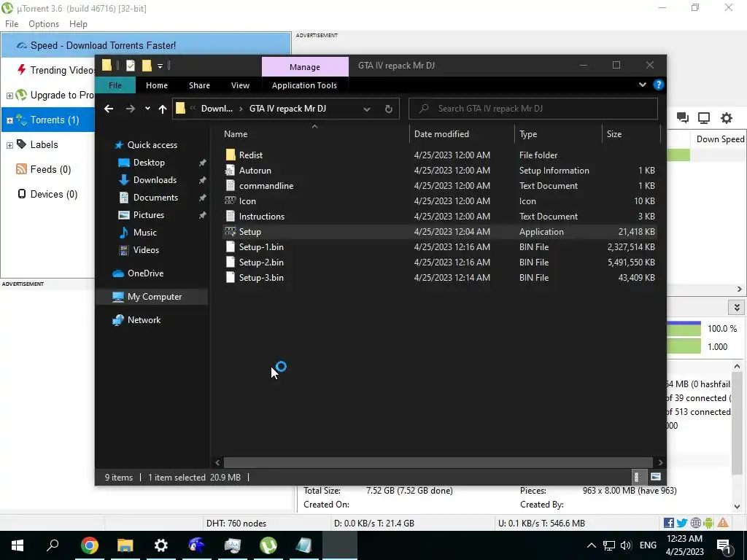Image resolution: width=747 pixels, height=560 pixels.
Task: Click the Forward arrow in File Explorer
Action: [x=130, y=109]
